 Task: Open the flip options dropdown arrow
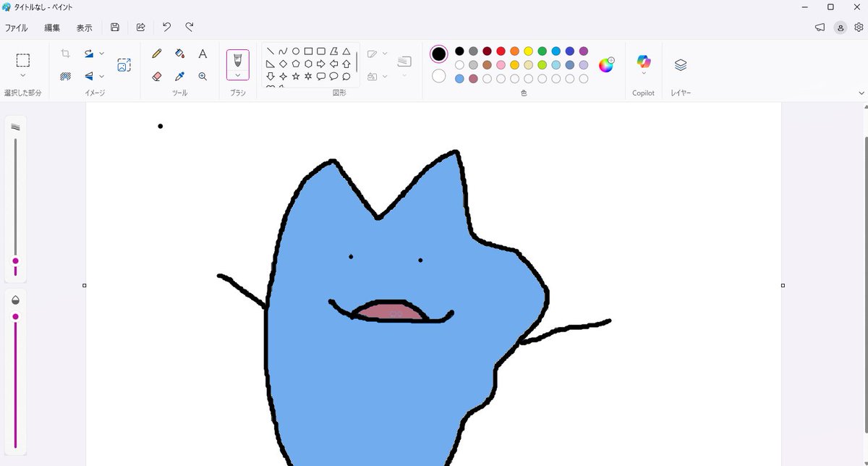tap(102, 76)
